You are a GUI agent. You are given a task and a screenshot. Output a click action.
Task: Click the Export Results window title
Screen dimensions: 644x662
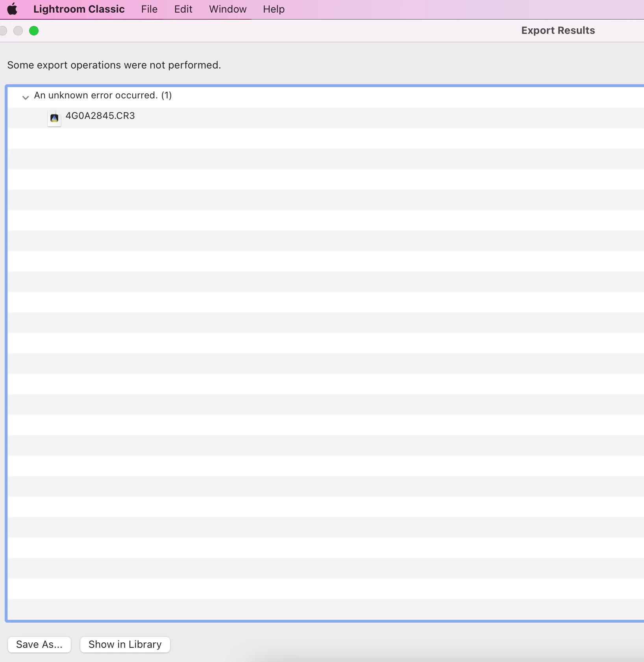[558, 31]
